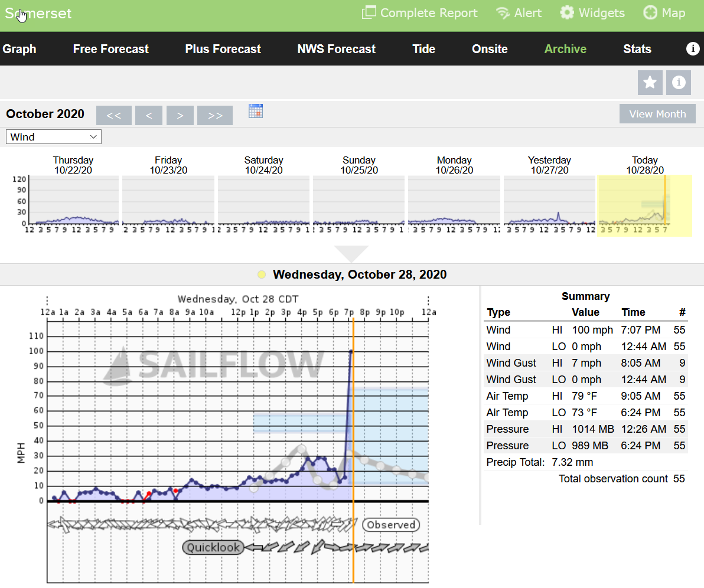Click the Air Temp LO value 73 °F

tap(585, 413)
